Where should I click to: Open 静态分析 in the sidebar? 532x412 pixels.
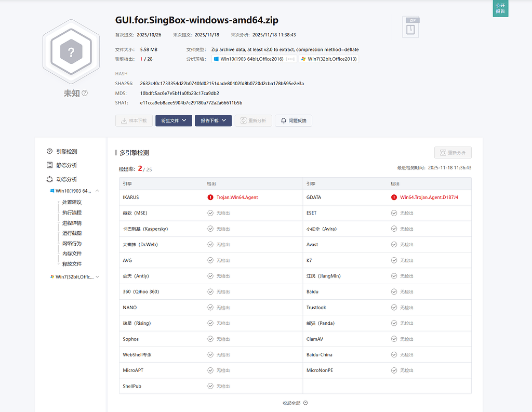click(66, 165)
